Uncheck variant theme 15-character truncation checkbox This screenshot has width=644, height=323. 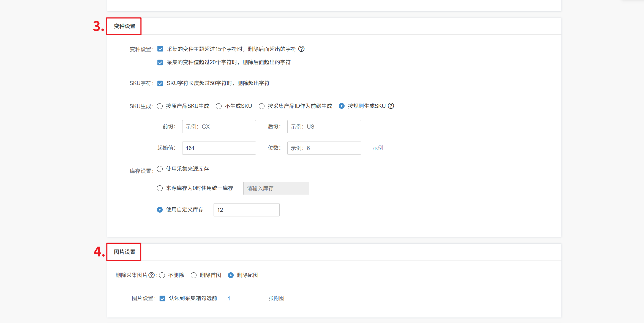tap(160, 49)
